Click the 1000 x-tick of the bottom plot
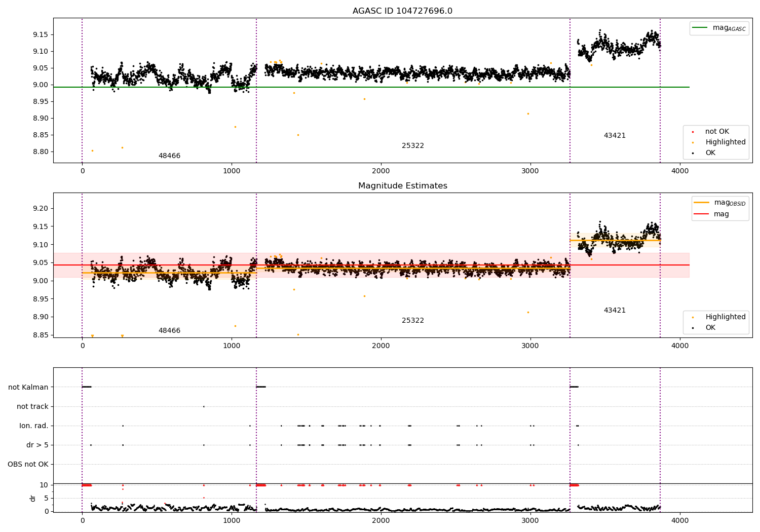 point(232,520)
